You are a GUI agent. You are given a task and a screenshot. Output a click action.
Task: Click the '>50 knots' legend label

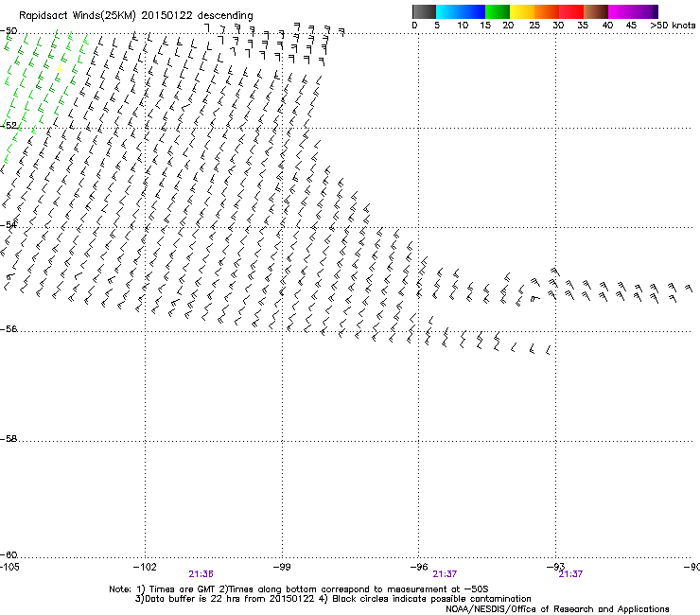673,26
